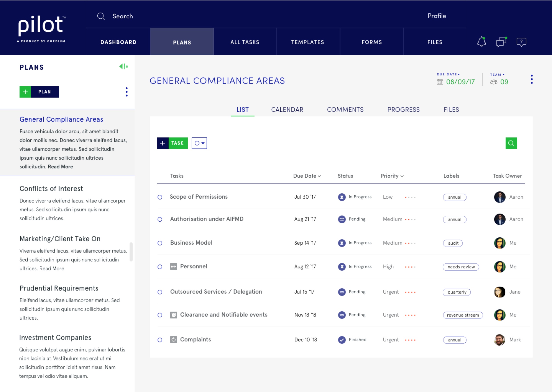This screenshot has width=552, height=392.
Task: Add a new Task button
Action: (x=172, y=143)
